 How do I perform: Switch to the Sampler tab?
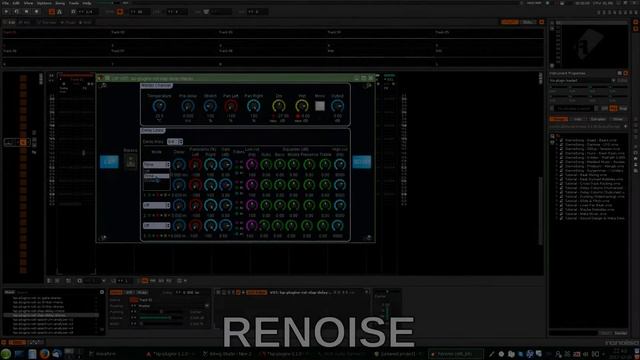coord(48,22)
